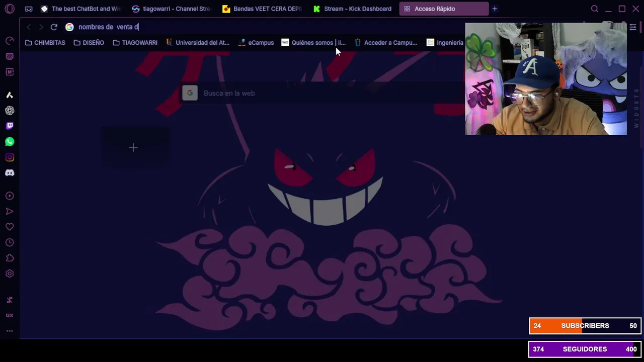Open Instagram in the sidebar
Screen dimensions: 644x362
pyautogui.click(x=10, y=157)
